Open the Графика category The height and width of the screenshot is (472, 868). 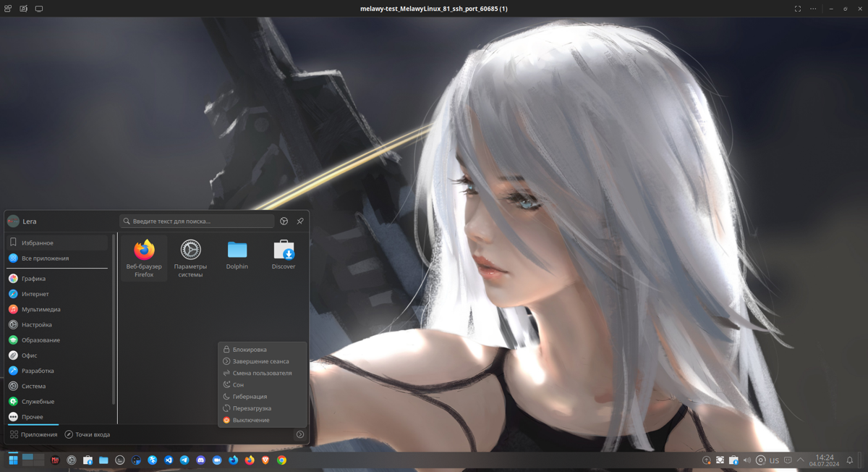[57, 279]
